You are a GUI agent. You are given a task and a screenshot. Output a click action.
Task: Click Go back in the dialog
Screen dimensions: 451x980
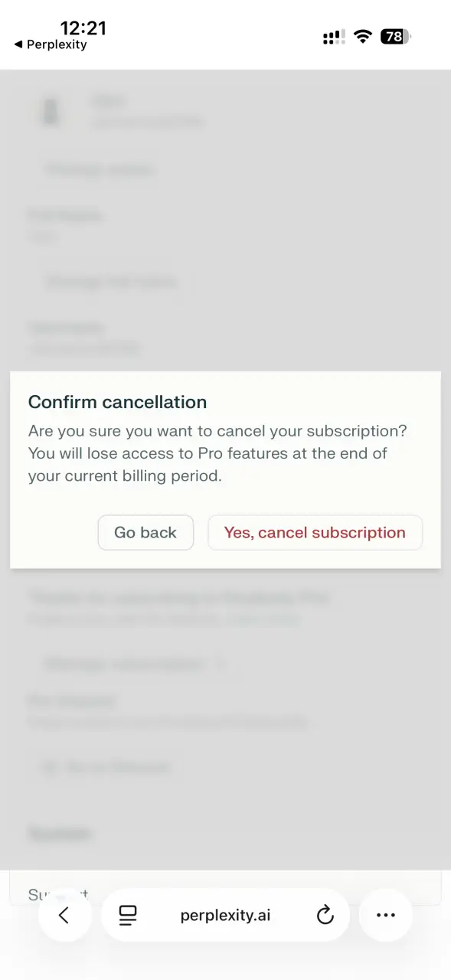(x=145, y=533)
